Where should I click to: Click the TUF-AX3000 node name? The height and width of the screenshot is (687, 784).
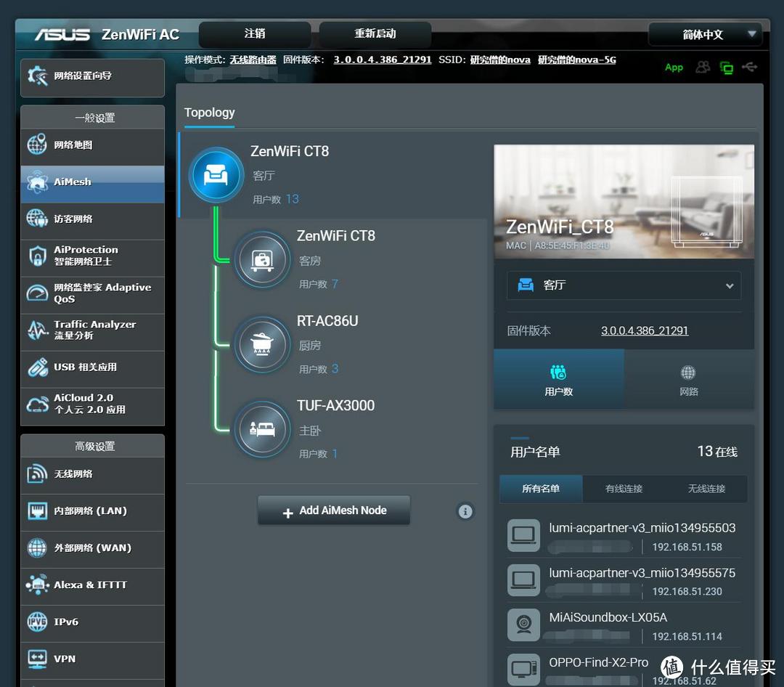[335, 406]
